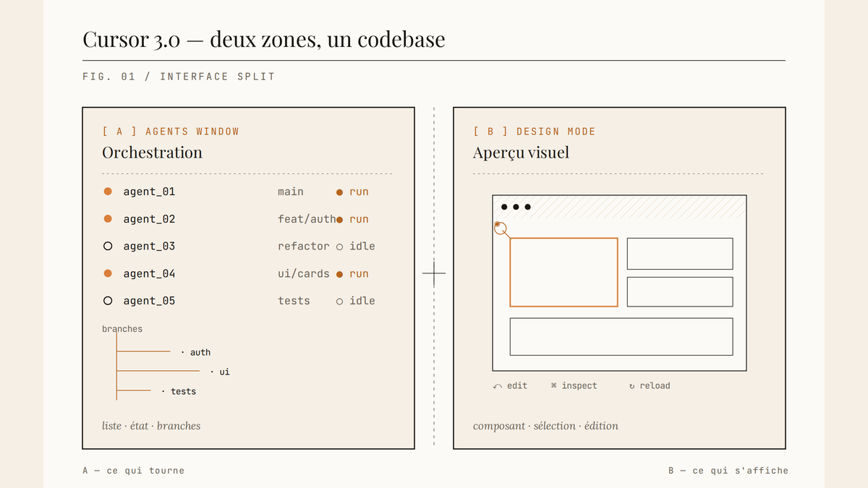Click the reload action in Design Mode

[x=650, y=385]
